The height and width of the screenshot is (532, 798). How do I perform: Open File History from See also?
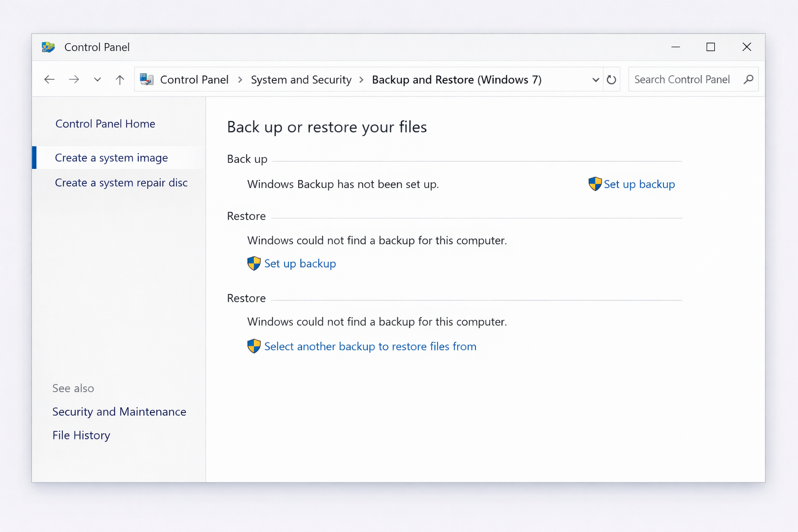click(81, 435)
